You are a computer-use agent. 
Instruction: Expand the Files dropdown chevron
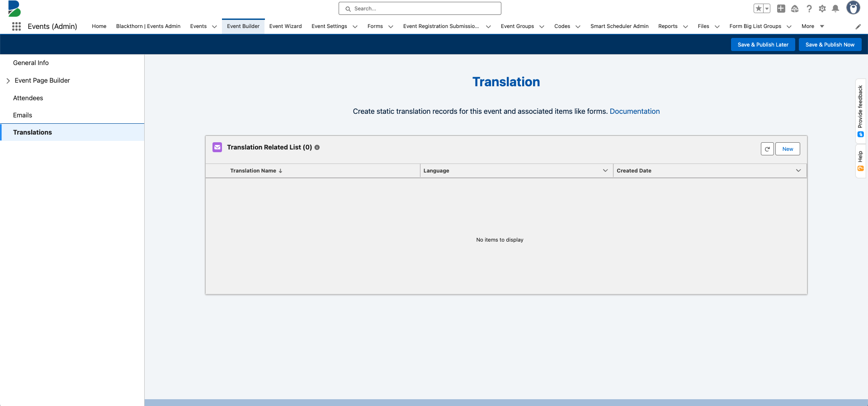tap(717, 27)
